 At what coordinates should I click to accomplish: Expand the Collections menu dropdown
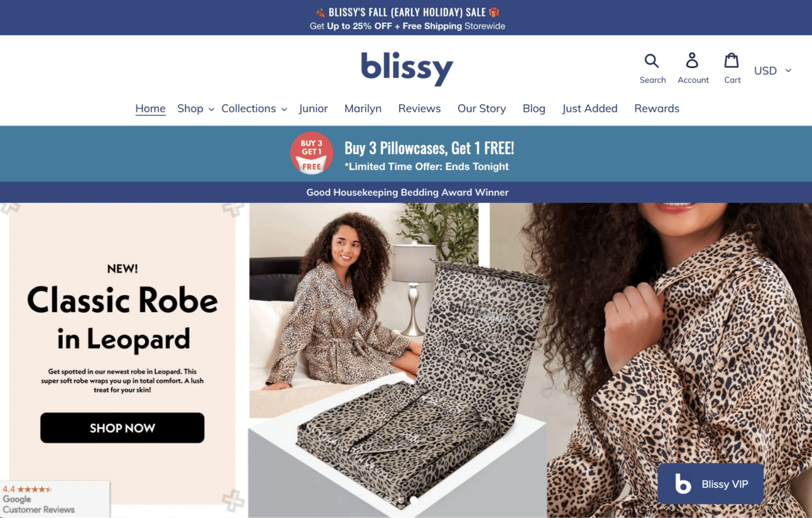pos(254,109)
